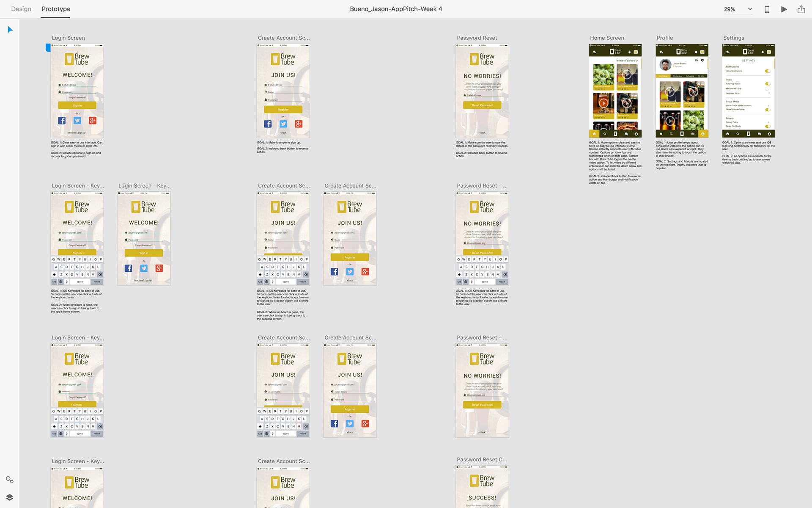This screenshot has height=508, width=812.
Task: Click the blue home flag on Login Screen
Action: [x=48, y=47]
